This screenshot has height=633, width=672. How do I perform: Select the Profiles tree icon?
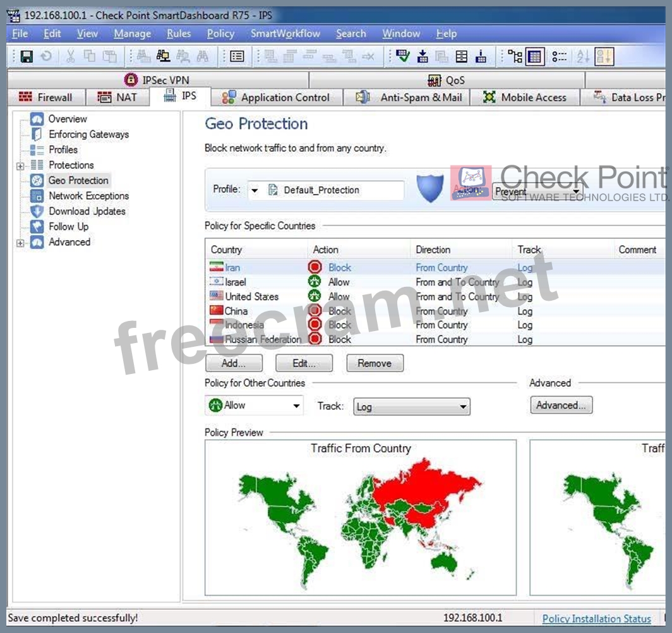(37, 150)
